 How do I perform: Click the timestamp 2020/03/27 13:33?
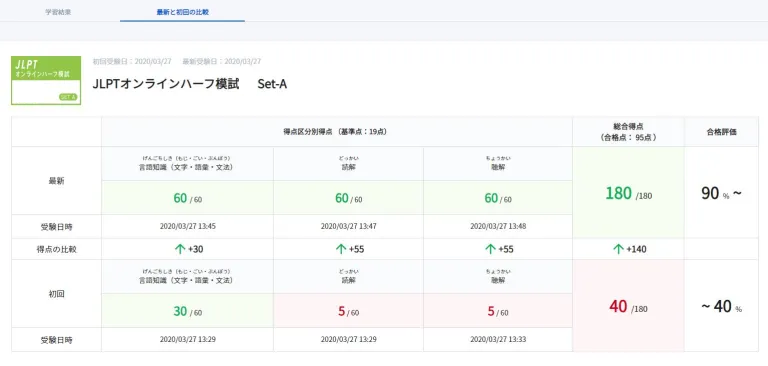pyautogui.click(x=498, y=339)
